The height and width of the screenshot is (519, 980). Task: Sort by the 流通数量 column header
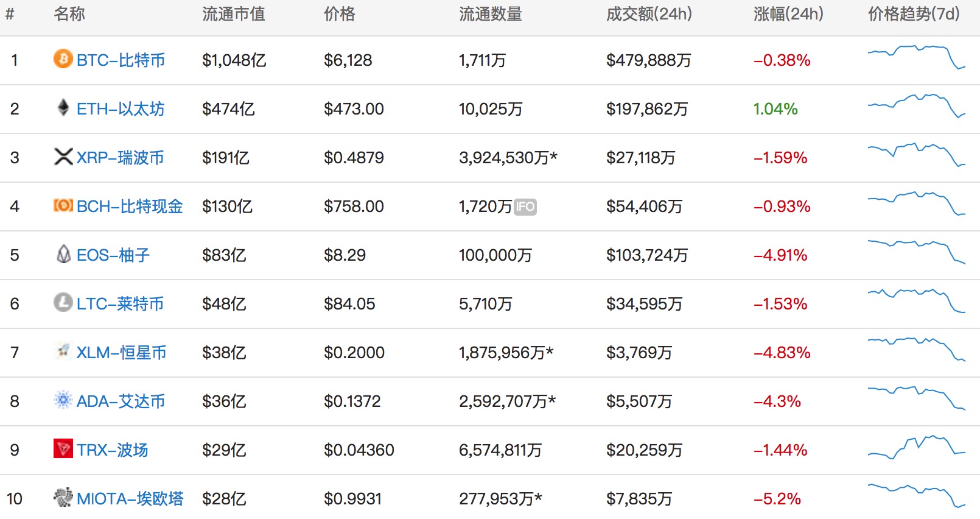tap(491, 14)
